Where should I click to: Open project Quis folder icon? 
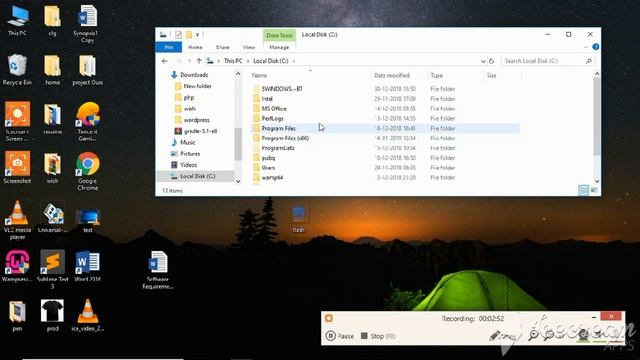[87, 70]
